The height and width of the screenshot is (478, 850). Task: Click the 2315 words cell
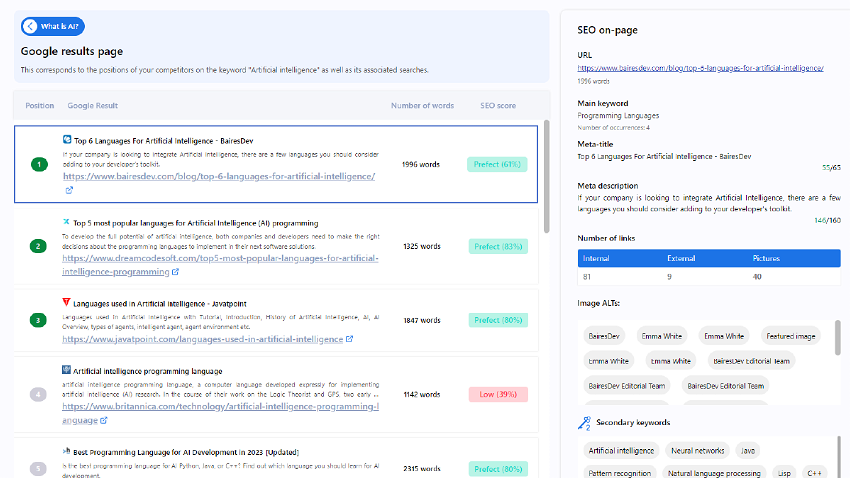422,469
